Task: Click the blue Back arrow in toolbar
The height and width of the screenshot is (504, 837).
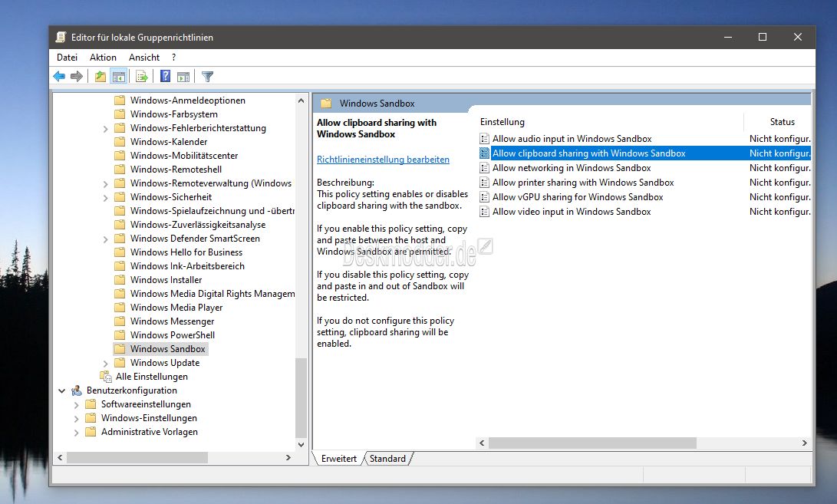Action: pos(59,77)
